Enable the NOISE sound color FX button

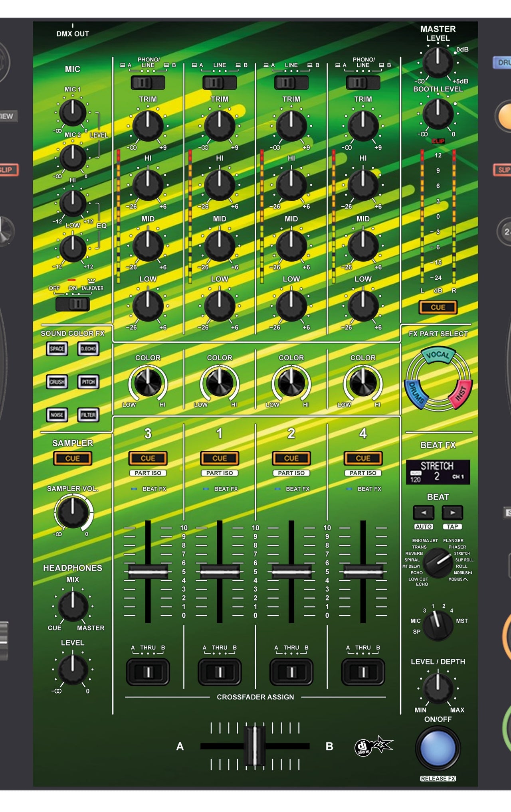57,415
